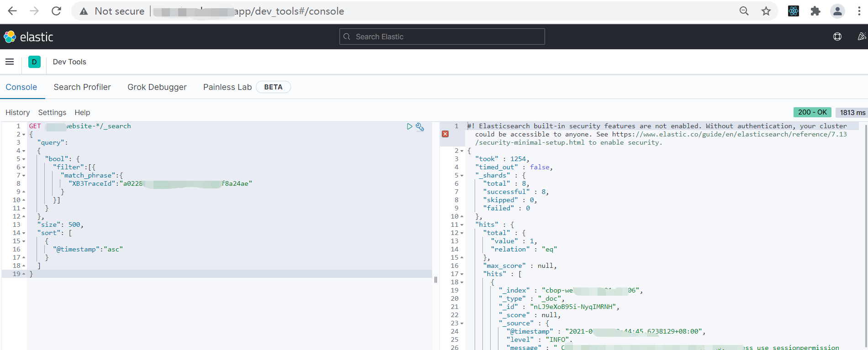Click the "_type" : "_doc" line
The width and height of the screenshot is (868, 350).
point(532,298)
